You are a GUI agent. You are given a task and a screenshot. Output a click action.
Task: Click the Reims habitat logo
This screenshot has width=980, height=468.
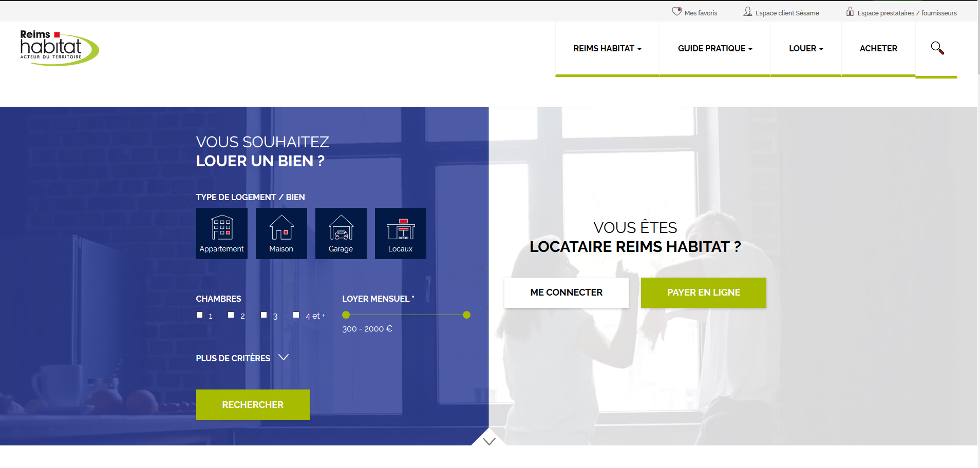click(59, 47)
